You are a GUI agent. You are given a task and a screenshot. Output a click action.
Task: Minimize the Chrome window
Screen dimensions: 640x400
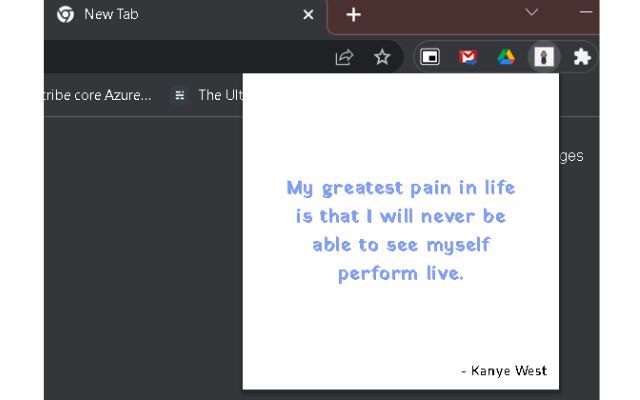click(x=586, y=12)
